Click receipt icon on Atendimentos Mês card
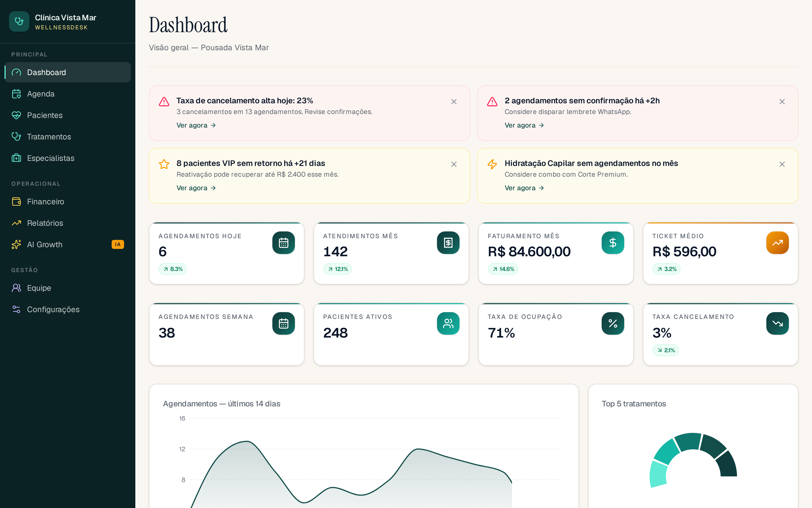812x508 pixels. (448, 243)
